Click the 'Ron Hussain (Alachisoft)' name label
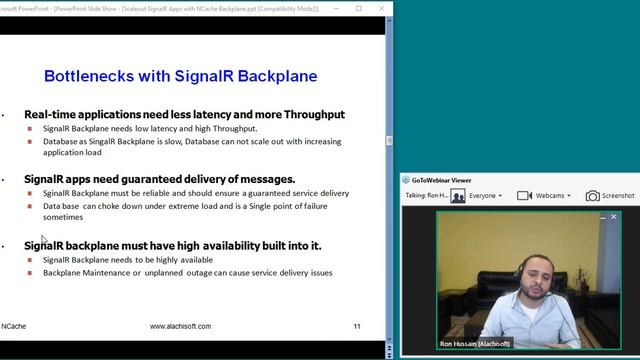The image size is (640, 360). (x=475, y=344)
